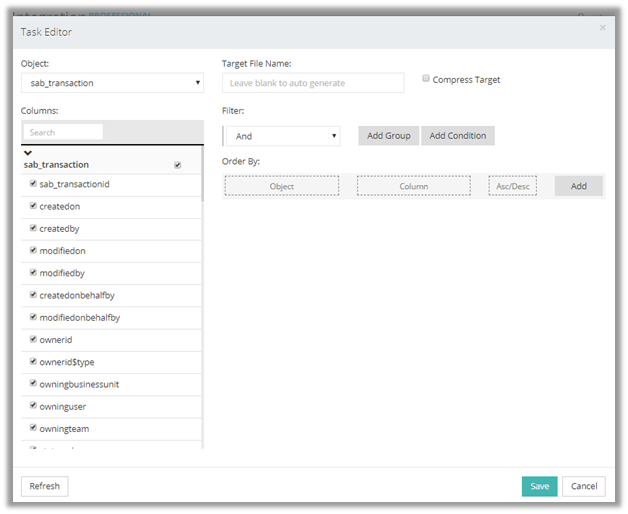Uncheck the sab_transactionid column
628x514 pixels.
click(x=33, y=184)
